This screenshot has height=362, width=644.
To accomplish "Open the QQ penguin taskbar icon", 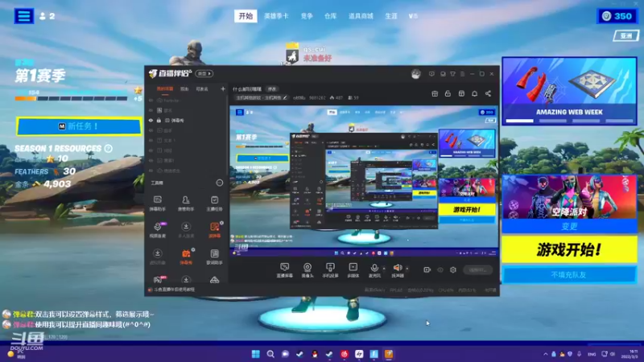I will pos(315,354).
